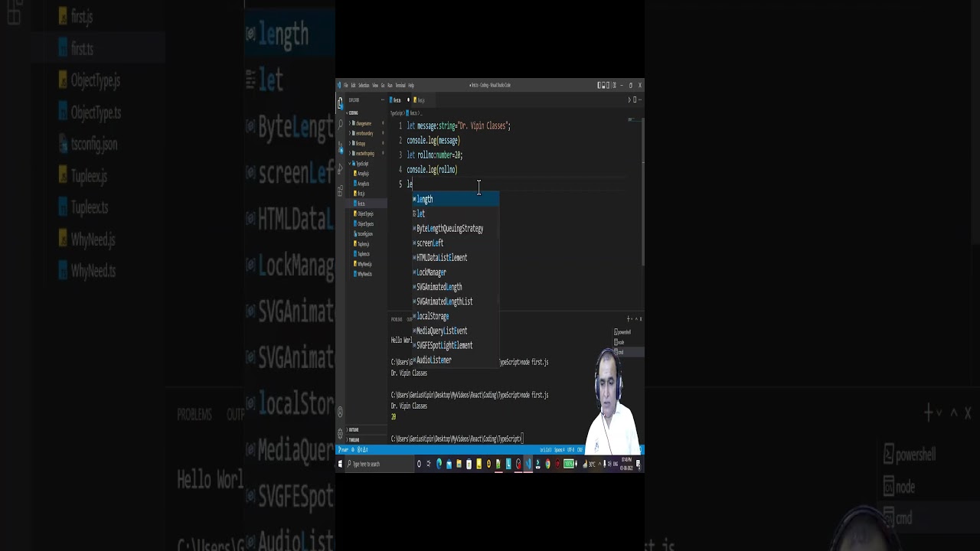Open Google Chrome from the taskbar
980x551 pixels.
coord(547,464)
